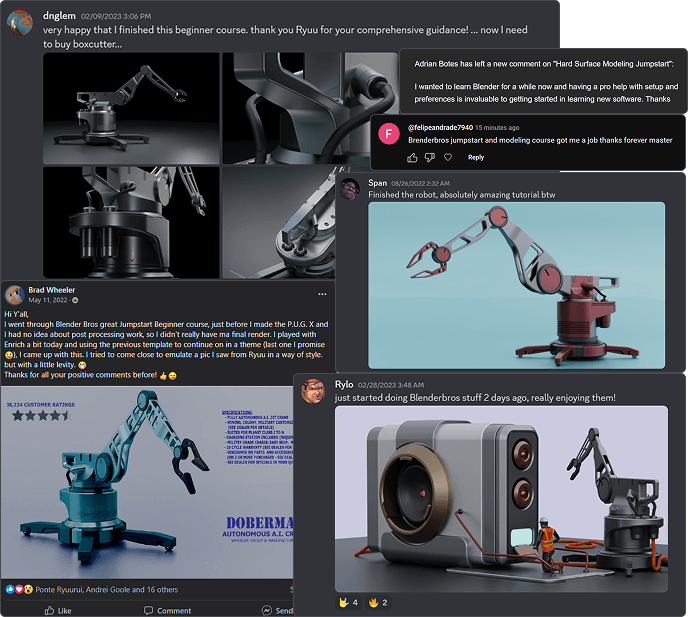688x617 pixels.
Task: Click the Span username
Action: [377, 183]
